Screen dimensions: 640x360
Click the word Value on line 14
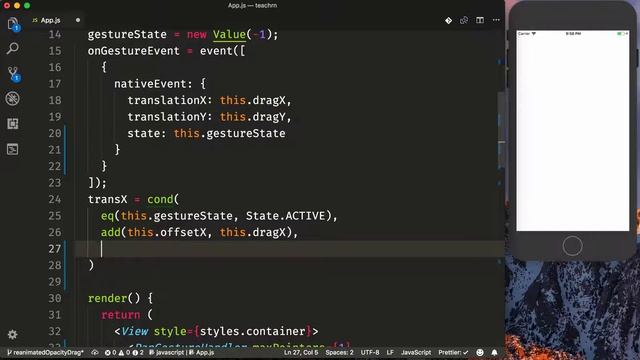tap(229, 34)
